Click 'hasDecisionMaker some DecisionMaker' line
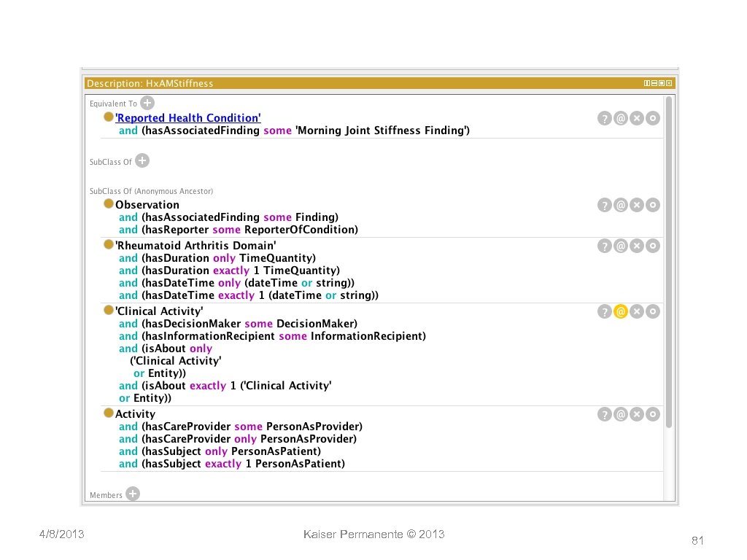The image size is (747, 560). 239,324
